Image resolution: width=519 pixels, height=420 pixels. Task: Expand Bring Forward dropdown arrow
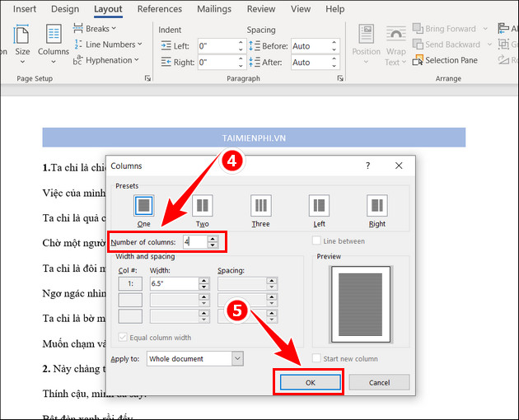click(485, 29)
